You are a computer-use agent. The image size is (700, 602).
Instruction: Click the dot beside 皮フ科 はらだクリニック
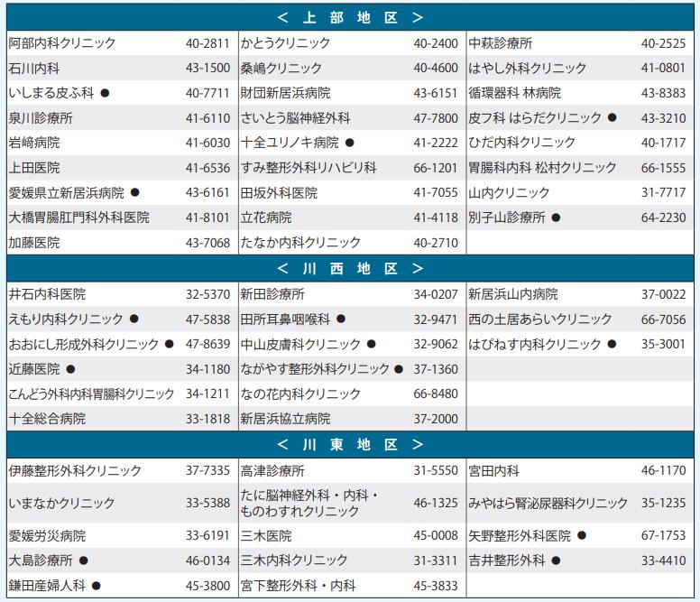point(612,117)
